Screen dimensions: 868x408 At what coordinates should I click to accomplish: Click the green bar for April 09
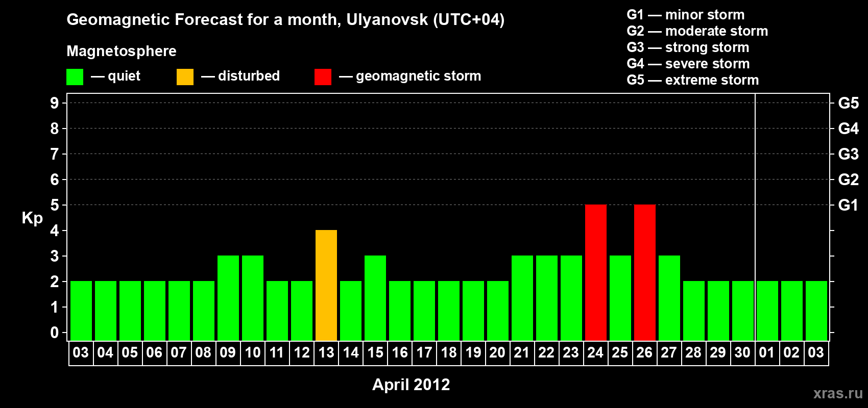pyautogui.click(x=228, y=298)
